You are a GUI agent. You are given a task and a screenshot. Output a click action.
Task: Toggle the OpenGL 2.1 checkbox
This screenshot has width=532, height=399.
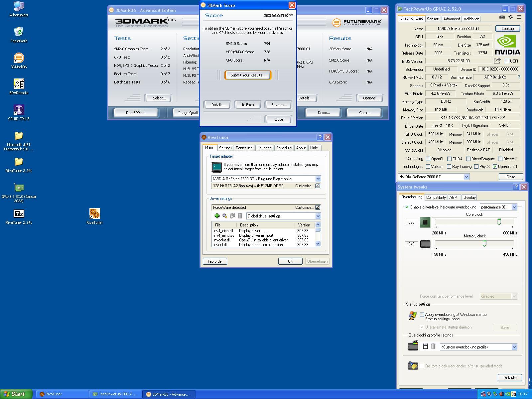tap(495, 167)
